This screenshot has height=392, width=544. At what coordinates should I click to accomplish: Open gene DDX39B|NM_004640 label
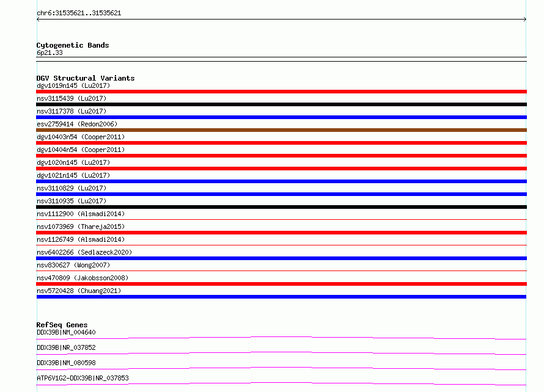66,332
